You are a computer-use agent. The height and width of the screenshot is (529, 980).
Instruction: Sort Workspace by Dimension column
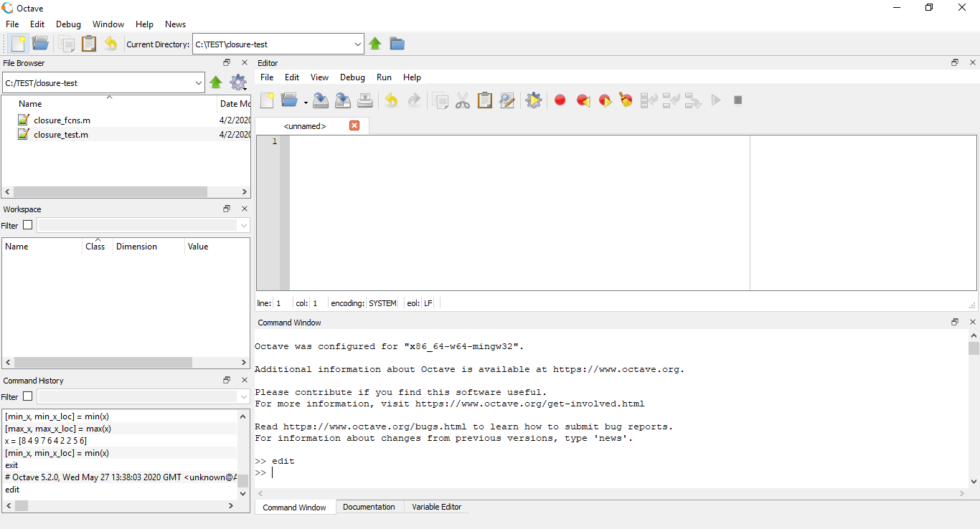pos(136,246)
